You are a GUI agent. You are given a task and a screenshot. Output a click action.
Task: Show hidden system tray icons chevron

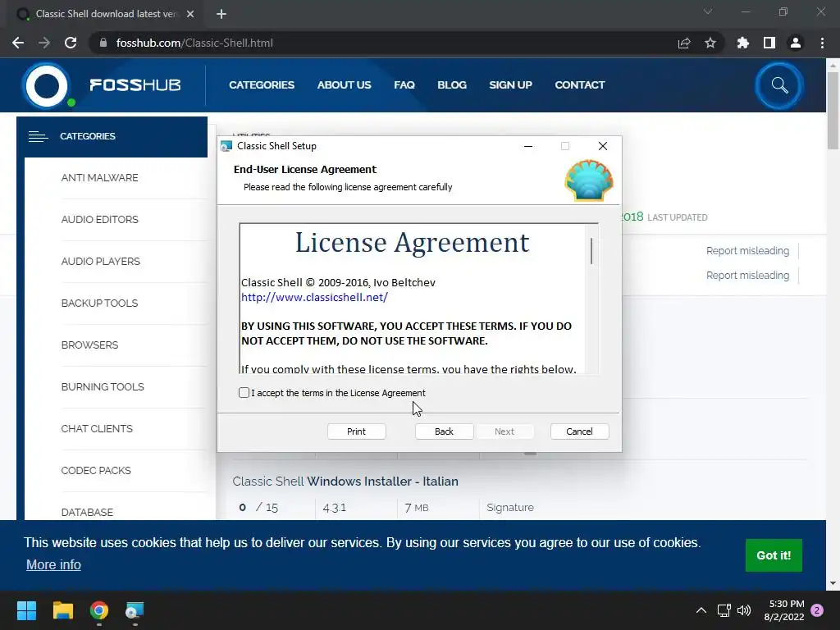(701, 610)
